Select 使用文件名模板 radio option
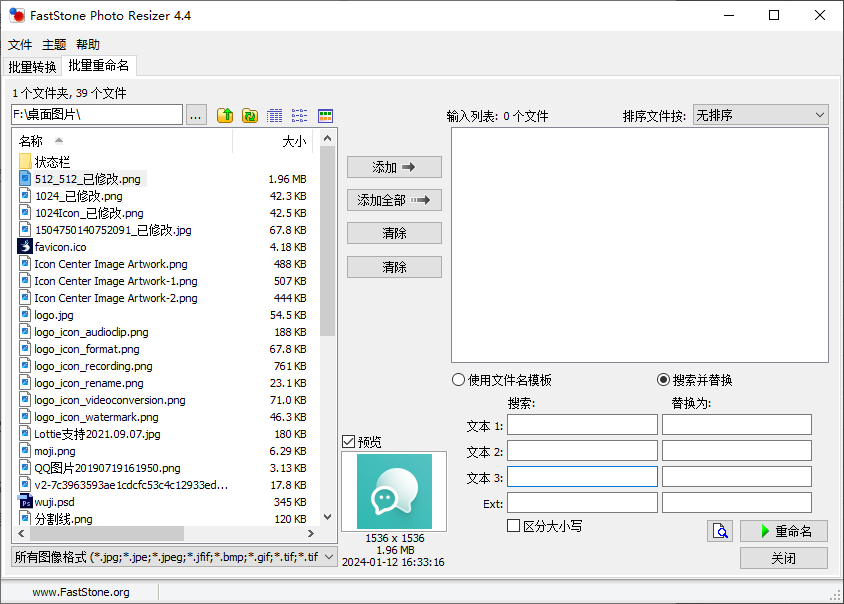 pos(459,380)
